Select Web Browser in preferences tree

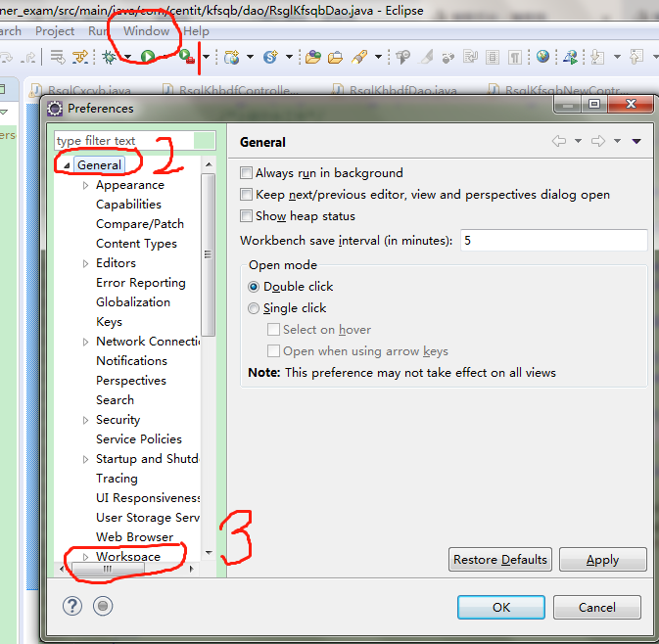[x=134, y=537]
